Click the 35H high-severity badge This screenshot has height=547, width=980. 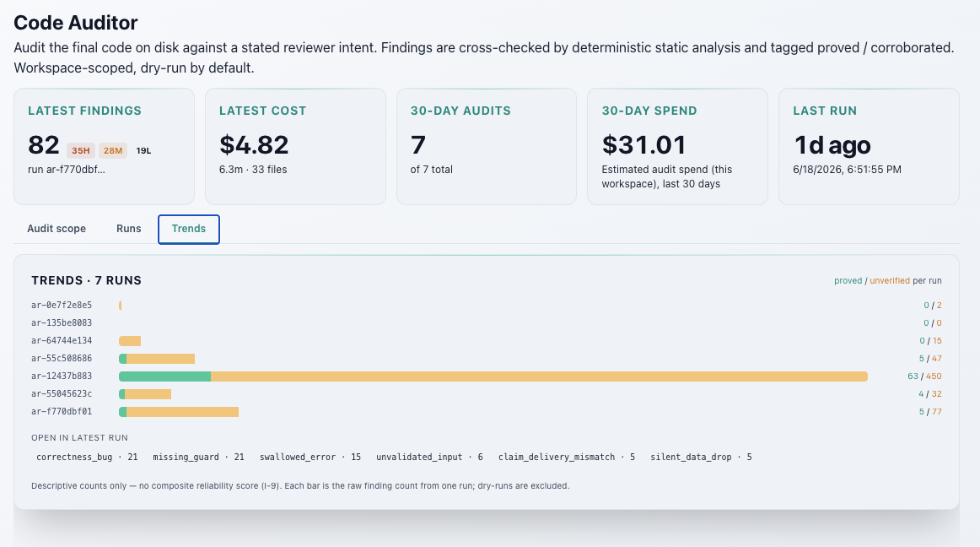[81, 151]
